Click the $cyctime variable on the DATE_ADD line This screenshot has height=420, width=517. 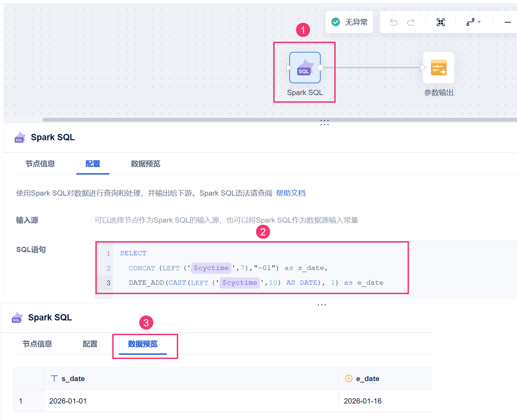tap(240, 283)
